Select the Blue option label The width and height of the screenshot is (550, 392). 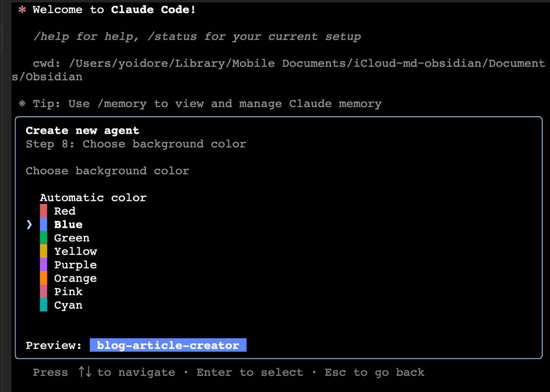click(68, 224)
